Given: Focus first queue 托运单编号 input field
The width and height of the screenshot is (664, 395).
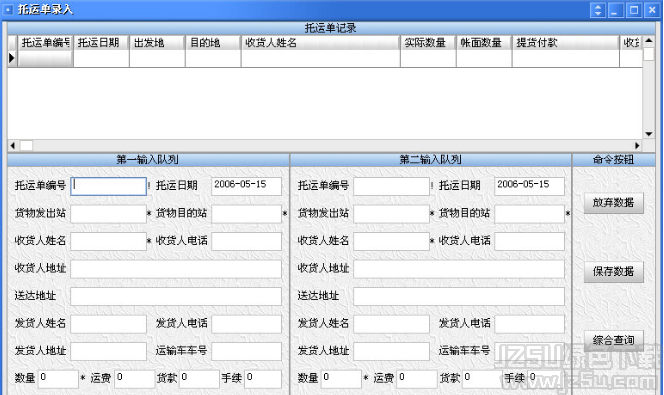Looking at the screenshot, I should click(108, 186).
